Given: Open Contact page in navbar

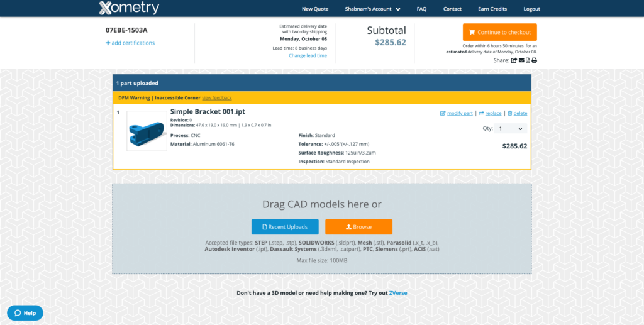Looking at the screenshot, I should [x=452, y=9].
